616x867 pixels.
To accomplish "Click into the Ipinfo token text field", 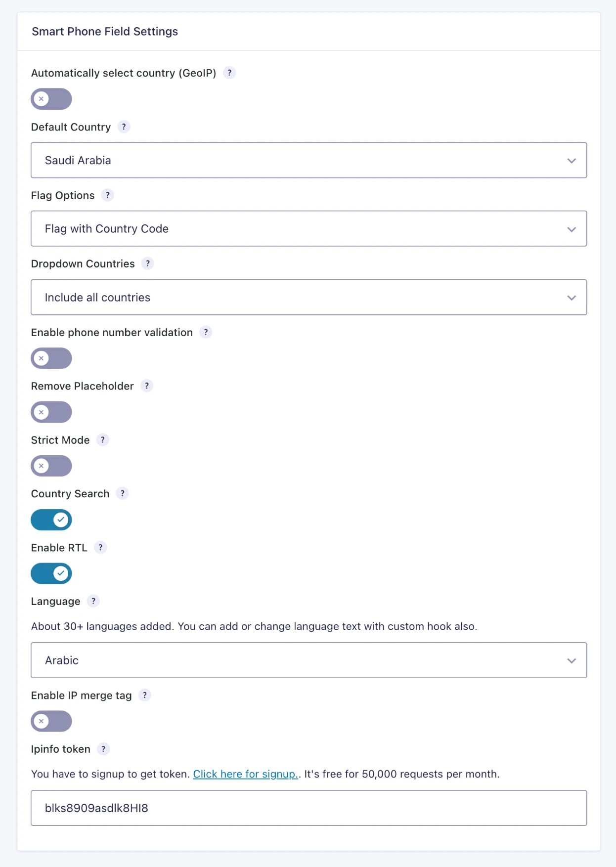I will click(308, 808).
